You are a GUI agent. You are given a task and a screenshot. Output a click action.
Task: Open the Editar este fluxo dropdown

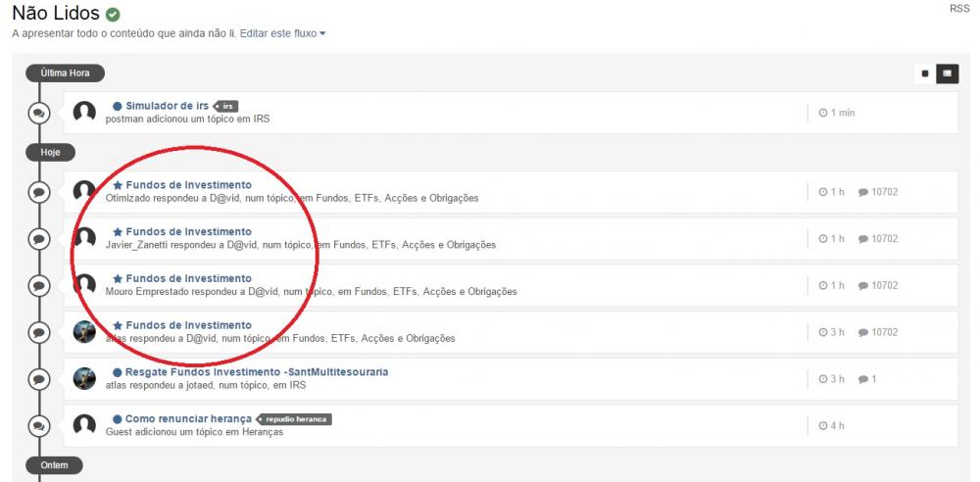click(282, 33)
